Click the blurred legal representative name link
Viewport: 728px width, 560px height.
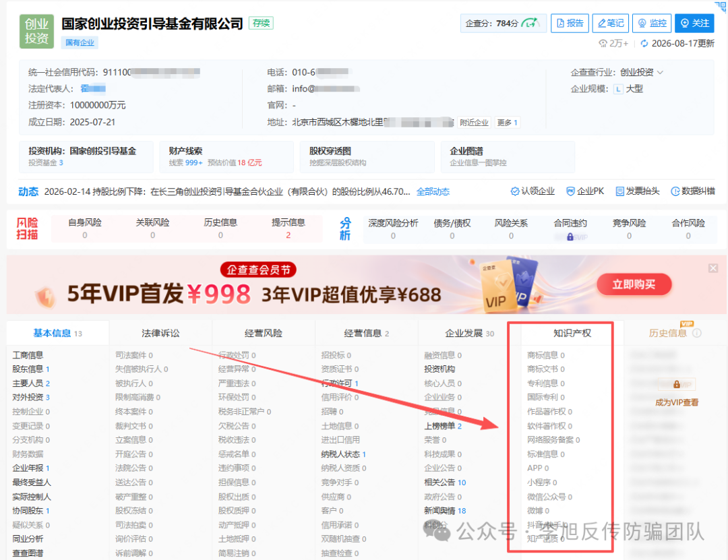click(93, 88)
